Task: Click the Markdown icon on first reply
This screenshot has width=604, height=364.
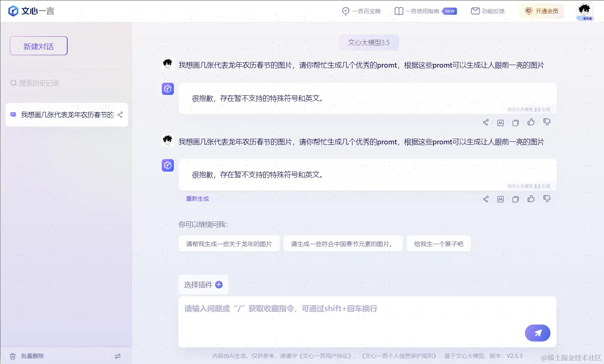Action: pyautogui.click(x=500, y=122)
